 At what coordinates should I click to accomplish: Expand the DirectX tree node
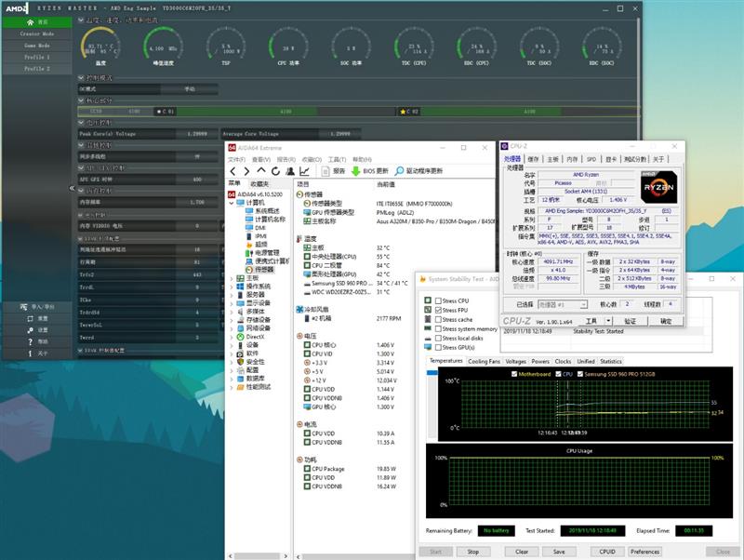[232, 337]
